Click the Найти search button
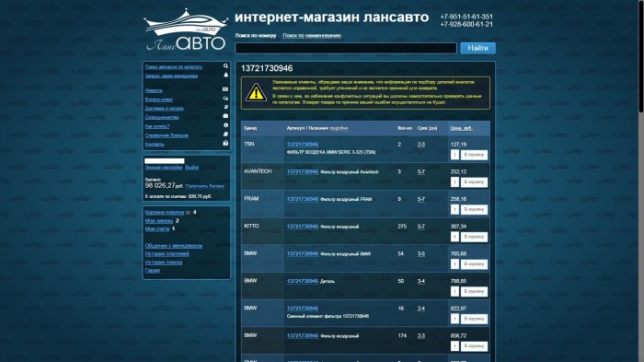Viewport: 644px width, 362px height. 477,48
